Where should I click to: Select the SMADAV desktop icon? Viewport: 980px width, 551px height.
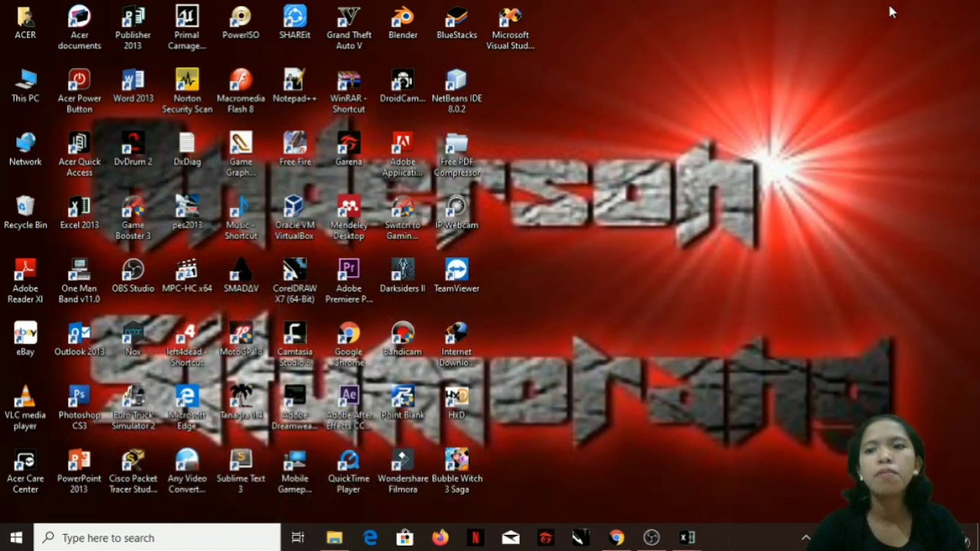241,276
